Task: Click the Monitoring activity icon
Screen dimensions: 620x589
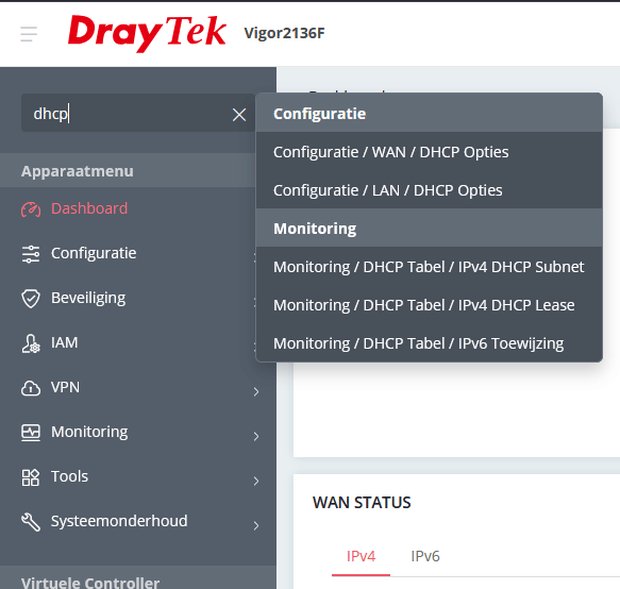Action: 31,432
